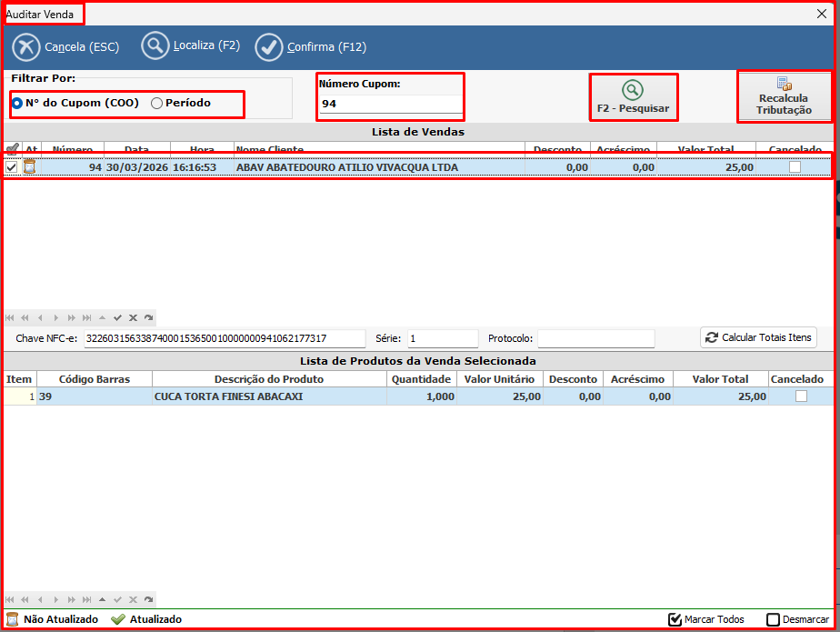Check the Cancelado box for CUCA TORTA item
The width and height of the screenshot is (840, 632).
[801, 396]
